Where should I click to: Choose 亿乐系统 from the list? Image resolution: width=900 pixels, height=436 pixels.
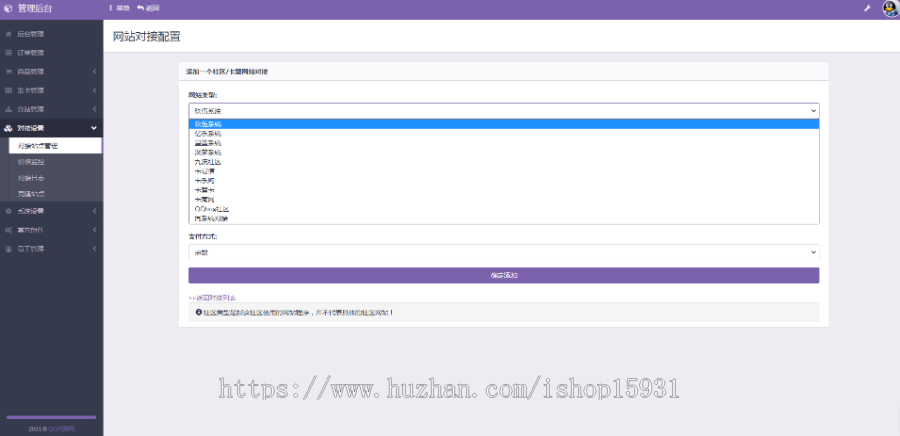[x=503, y=133]
